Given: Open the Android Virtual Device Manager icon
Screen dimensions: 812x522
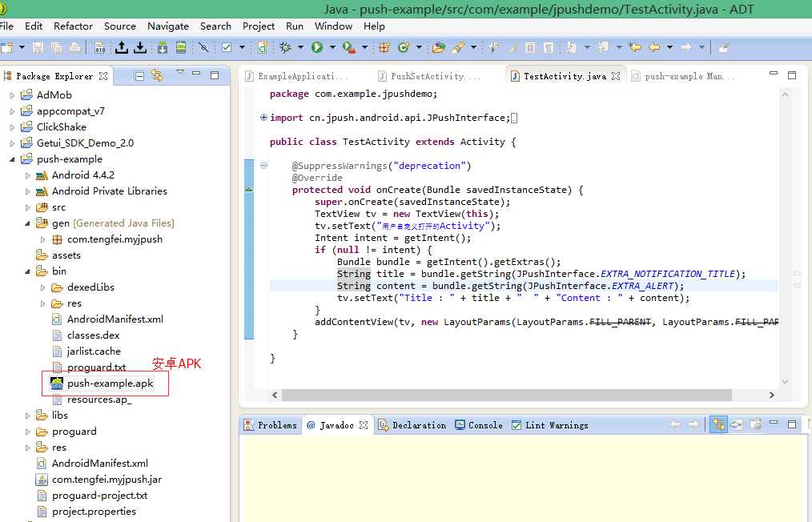Looking at the screenshot, I should pyautogui.click(x=181, y=48).
